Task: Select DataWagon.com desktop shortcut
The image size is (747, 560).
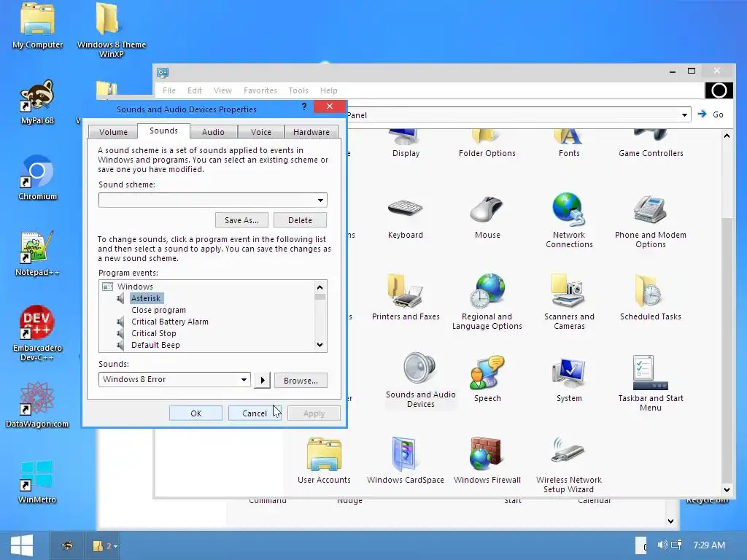Action: 37,405
